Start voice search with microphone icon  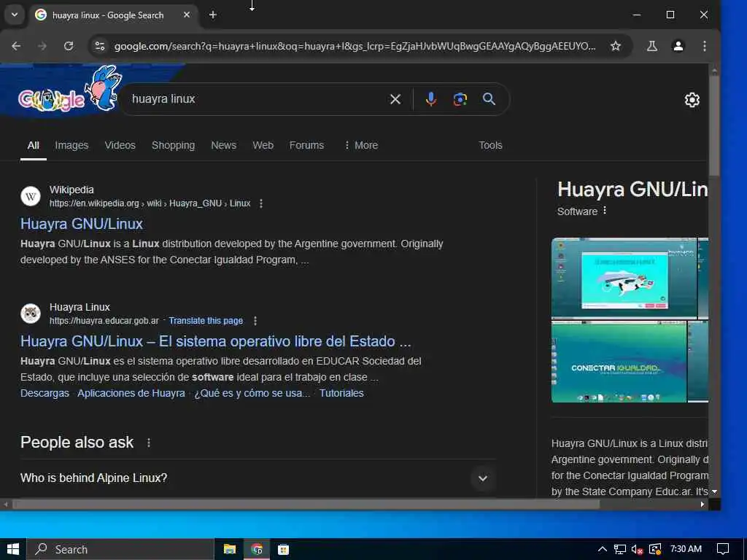click(x=430, y=99)
